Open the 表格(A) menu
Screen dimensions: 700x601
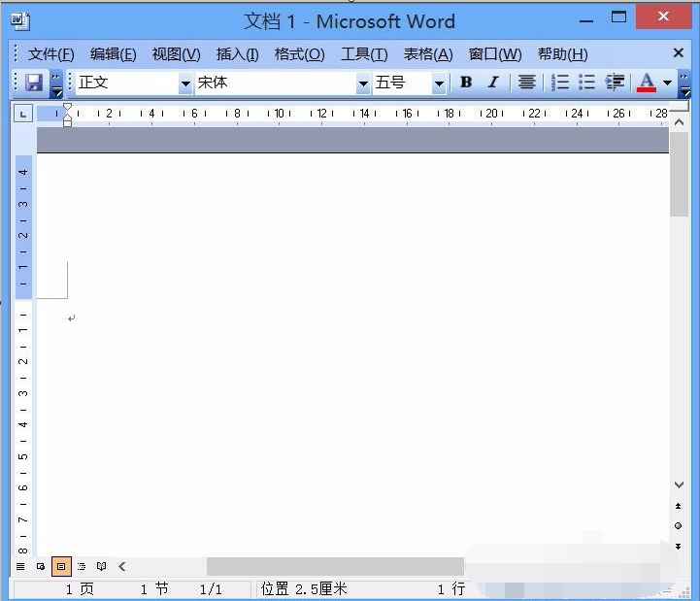coord(428,54)
